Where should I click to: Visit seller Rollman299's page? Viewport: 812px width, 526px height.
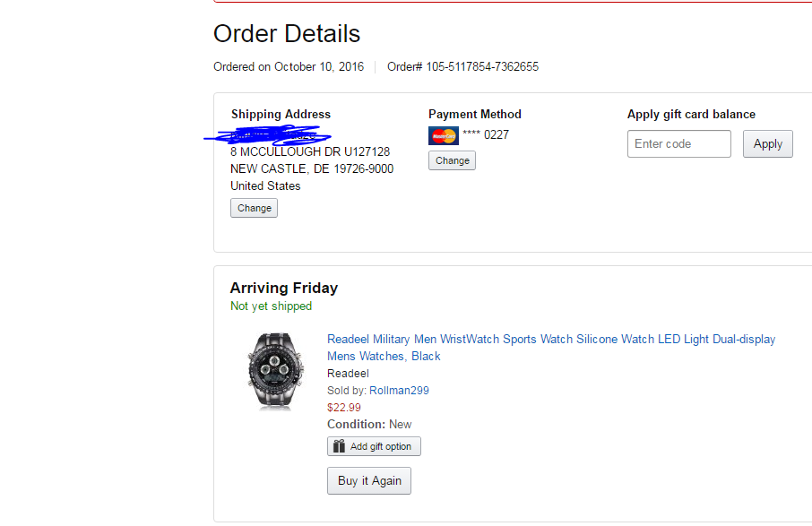399,390
